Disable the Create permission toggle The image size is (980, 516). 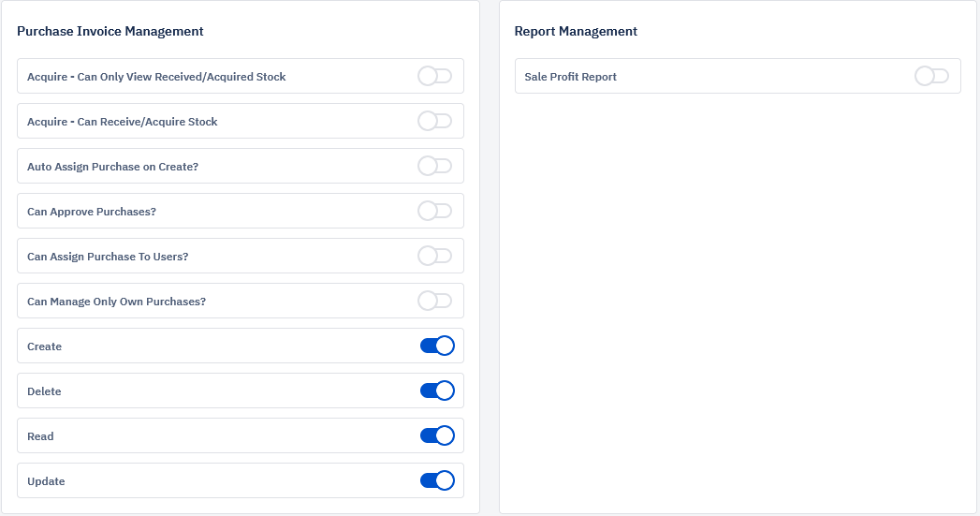point(437,346)
